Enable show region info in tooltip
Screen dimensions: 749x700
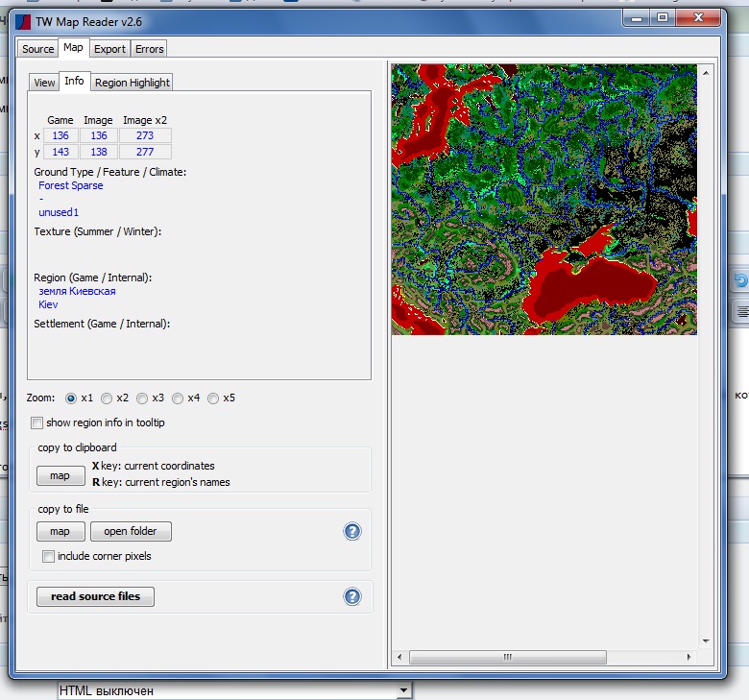tap(36, 422)
